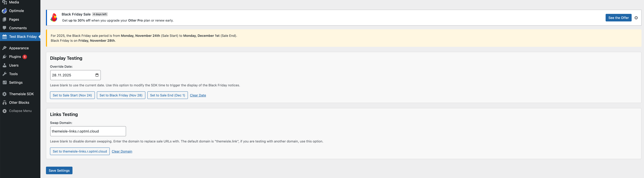Click the Collapse Menu arrow icon
644x178 pixels.
pos(5,111)
